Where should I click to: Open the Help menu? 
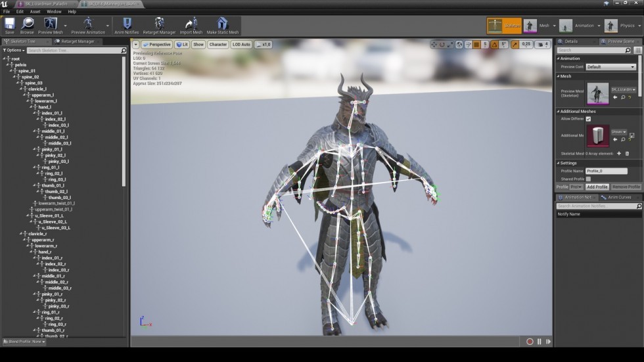point(72,11)
